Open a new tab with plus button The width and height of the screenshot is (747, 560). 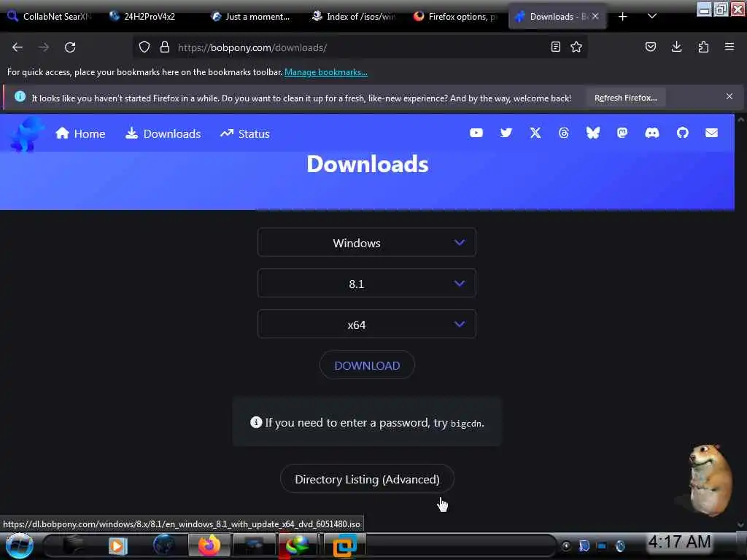(623, 16)
